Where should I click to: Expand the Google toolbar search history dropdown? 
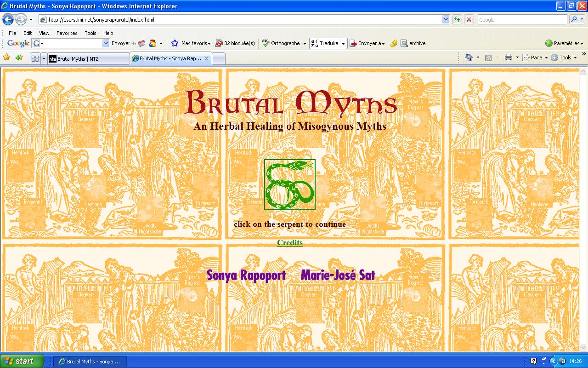[x=106, y=43]
